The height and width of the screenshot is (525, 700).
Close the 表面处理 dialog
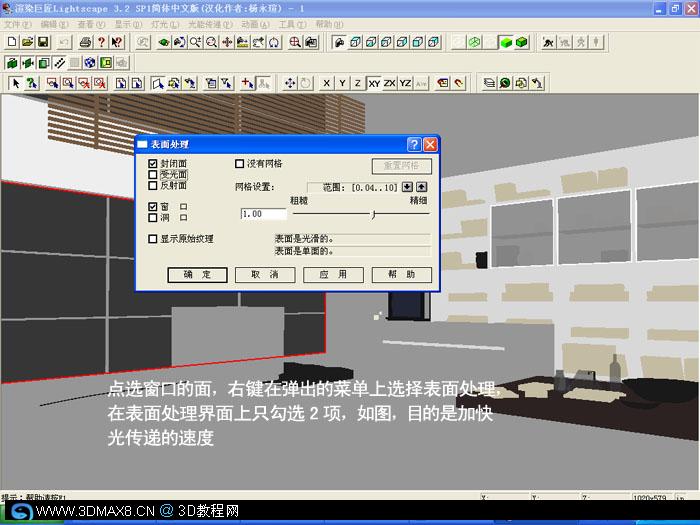pyautogui.click(x=430, y=144)
